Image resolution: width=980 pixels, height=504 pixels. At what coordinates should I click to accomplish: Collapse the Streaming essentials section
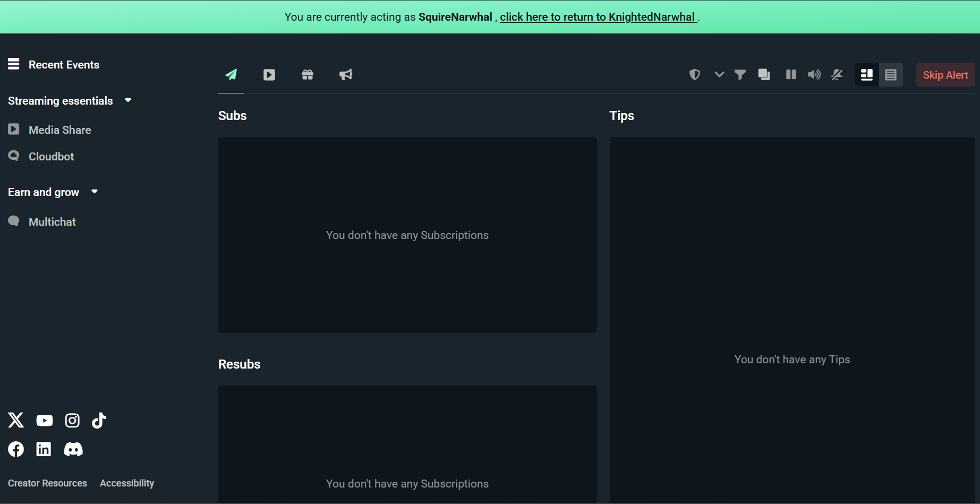127,100
